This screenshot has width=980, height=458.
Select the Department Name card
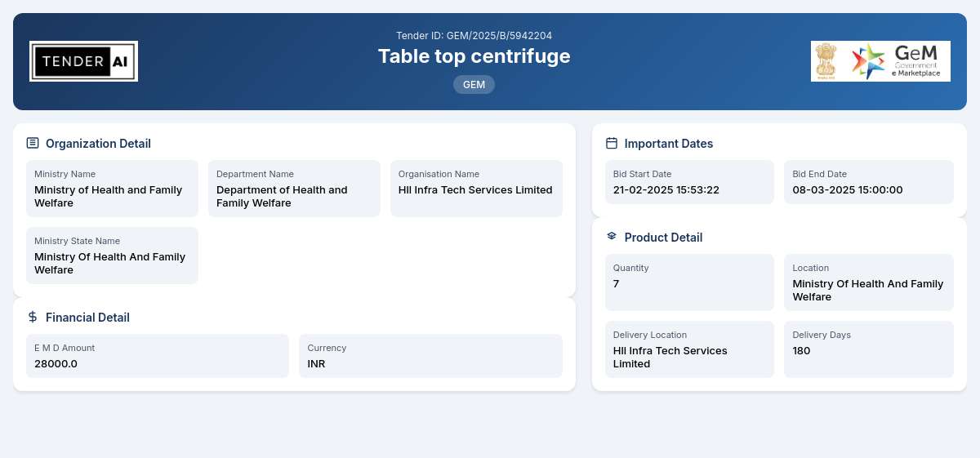pos(294,189)
